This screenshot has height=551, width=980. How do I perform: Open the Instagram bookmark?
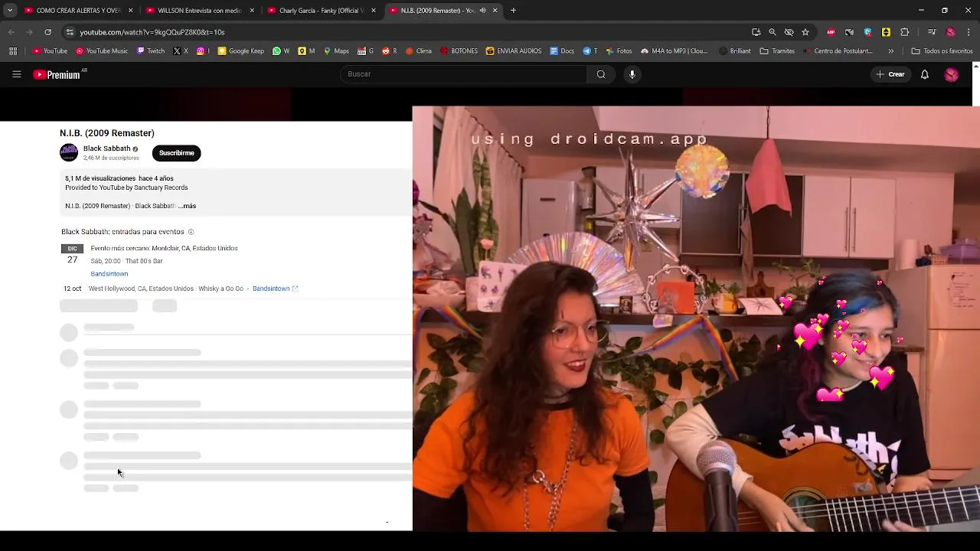203,51
